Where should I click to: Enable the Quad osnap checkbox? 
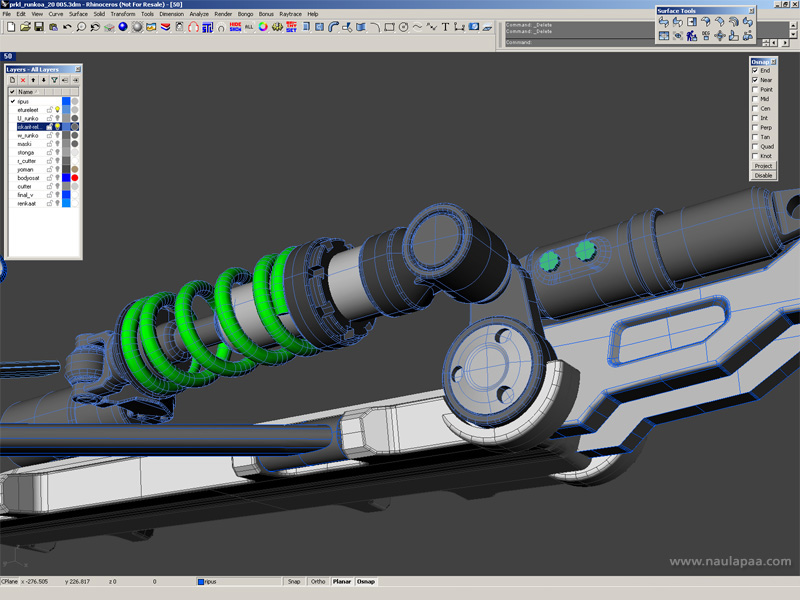point(755,146)
